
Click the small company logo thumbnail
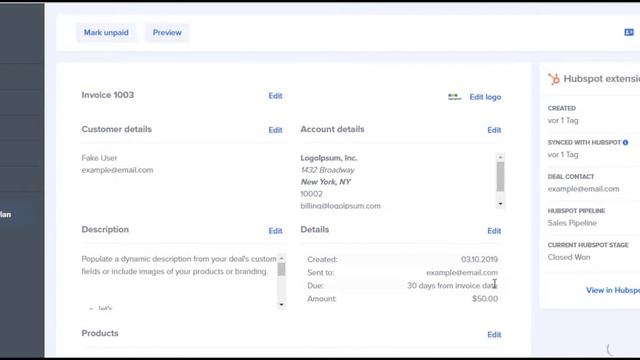454,97
